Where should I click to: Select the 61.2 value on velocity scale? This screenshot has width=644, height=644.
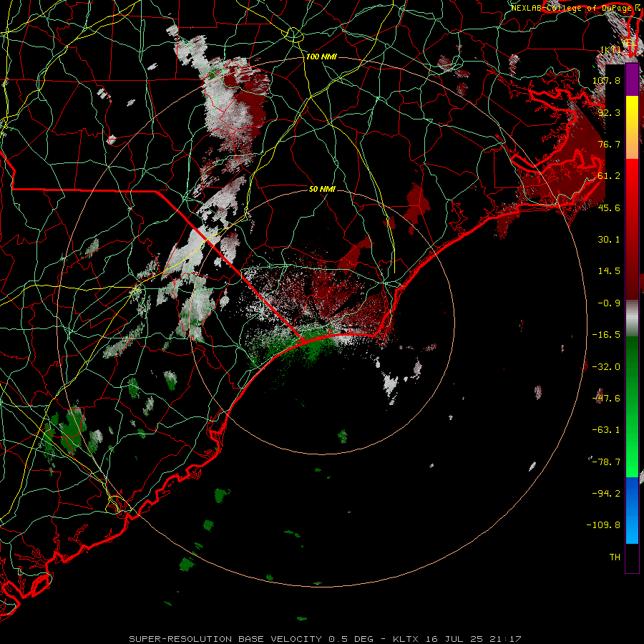click(x=609, y=176)
